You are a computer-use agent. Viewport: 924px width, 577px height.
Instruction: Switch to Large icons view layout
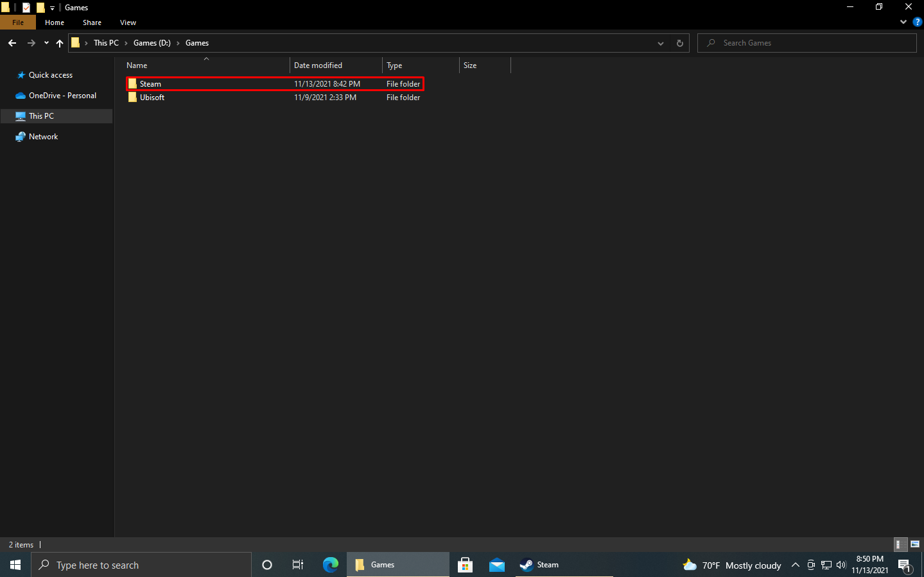pyautogui.click(x=915, y=544)
